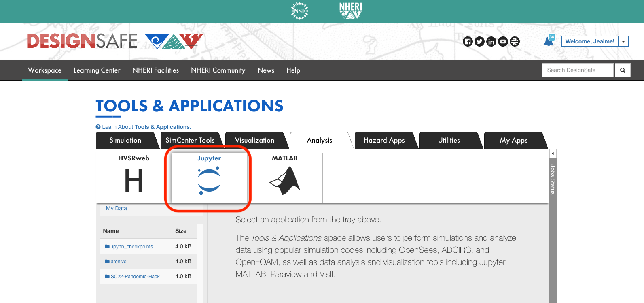The width and height of the screenshot is (644, 303).
Task: Open the YouTube social icon
Action: pyautogui.click(x=503, y=41)
